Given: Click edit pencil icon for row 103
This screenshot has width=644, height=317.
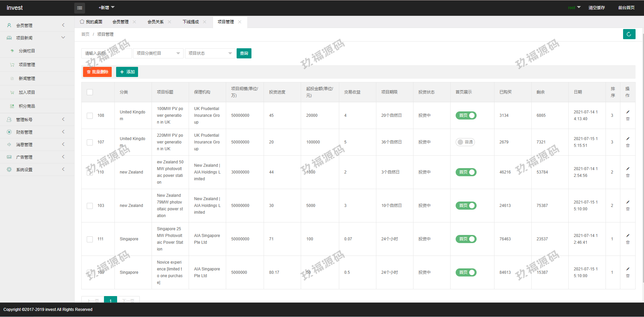Looking at the screenshot, I should (627, 202).
